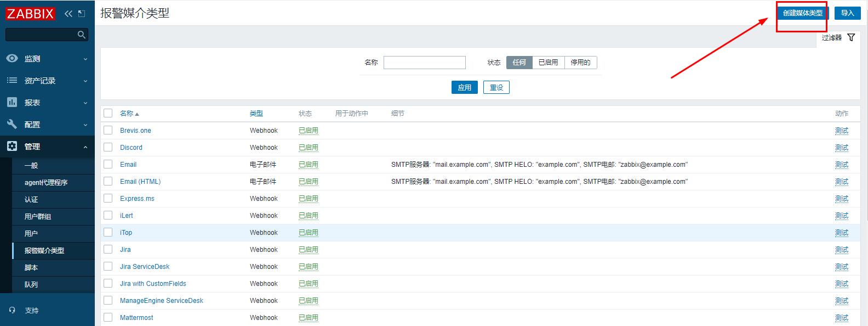
Task: Expand the 资产记录 menu chevron
Action: coord(85,81)
